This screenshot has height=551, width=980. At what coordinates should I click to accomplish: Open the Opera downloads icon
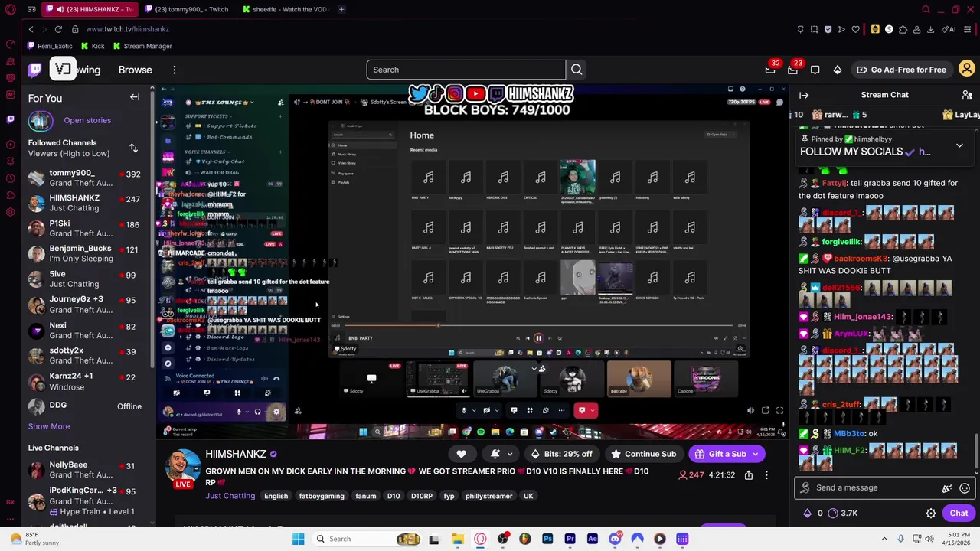pyautogui.click(x=930, y=29)
